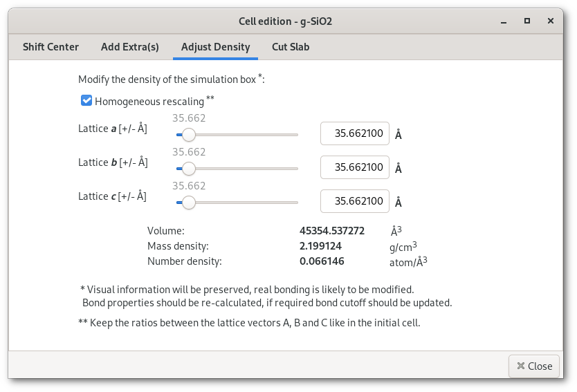The width and height of the screenshot is (577, 392).
Task: Uncheck the Homogeneous rescaling checkbox
Action: (x=86, y=101)
